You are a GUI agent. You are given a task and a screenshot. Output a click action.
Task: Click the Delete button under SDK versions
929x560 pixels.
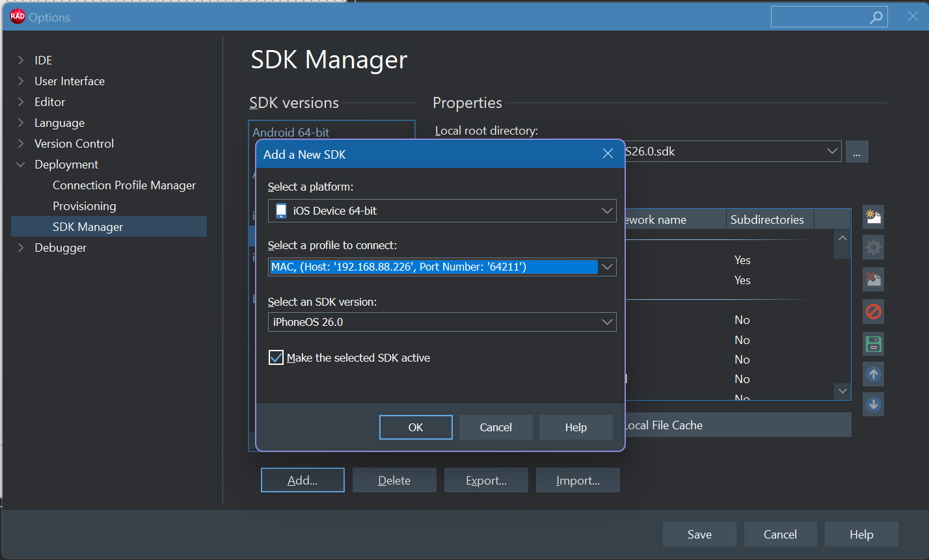tap(394, 481)
